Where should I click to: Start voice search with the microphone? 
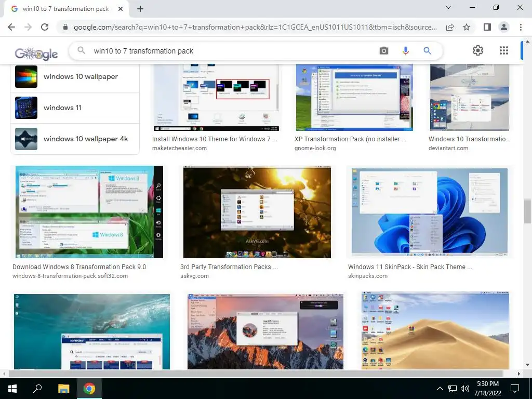point(405,51)
